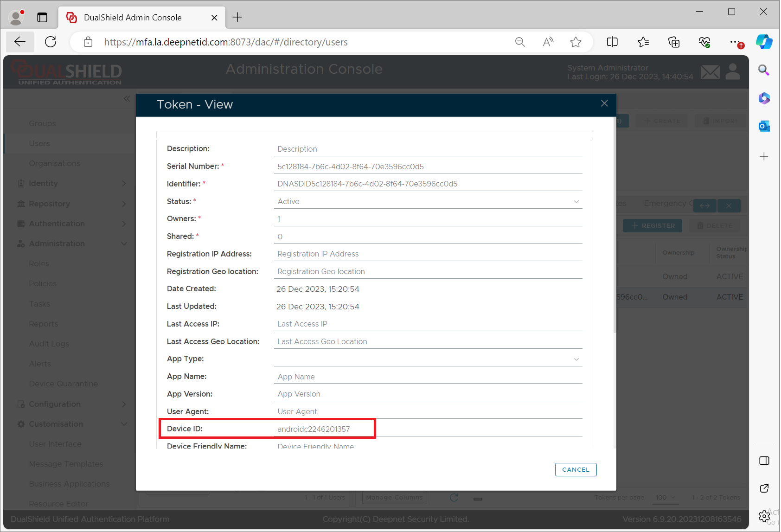
Task: Open the mail envelope icon in header
Action: [x=710, y=72]
